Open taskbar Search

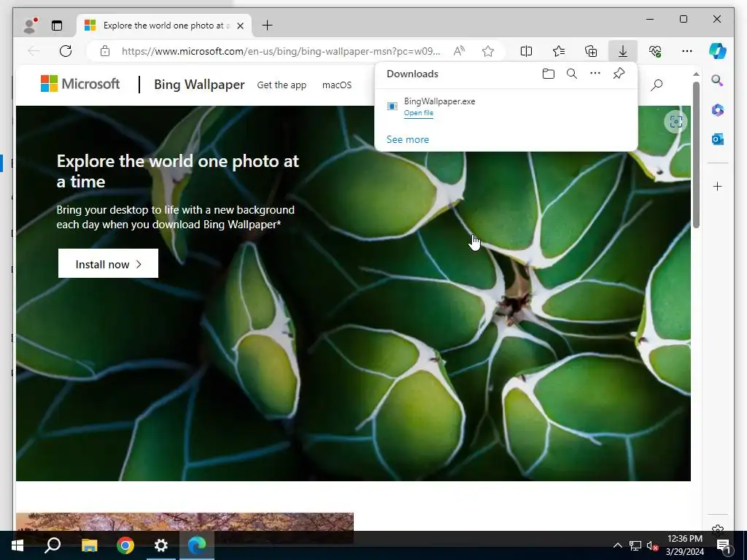point(53,545)
